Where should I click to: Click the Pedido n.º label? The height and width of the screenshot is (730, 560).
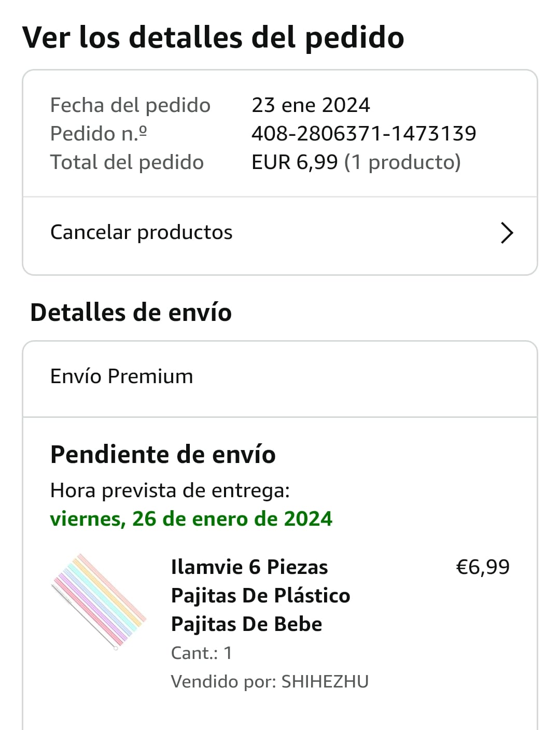pyautogui.click(x=99, y=134)
